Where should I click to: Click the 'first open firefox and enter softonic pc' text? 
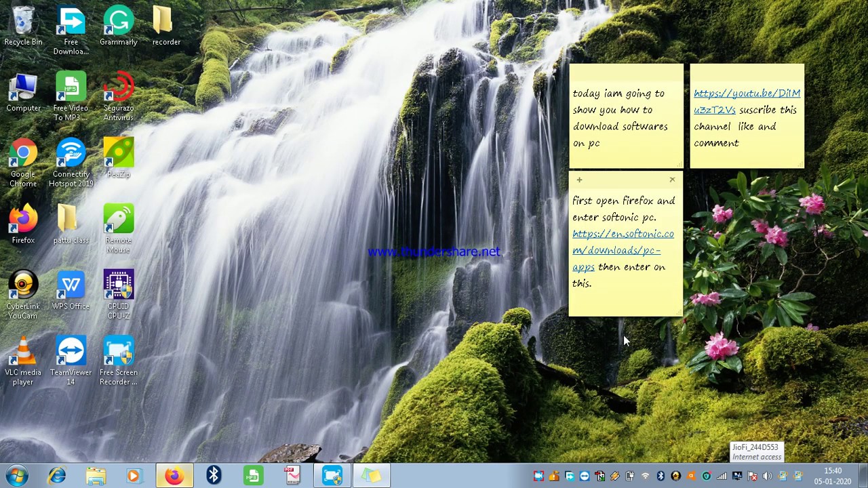[x=623, y=209]
